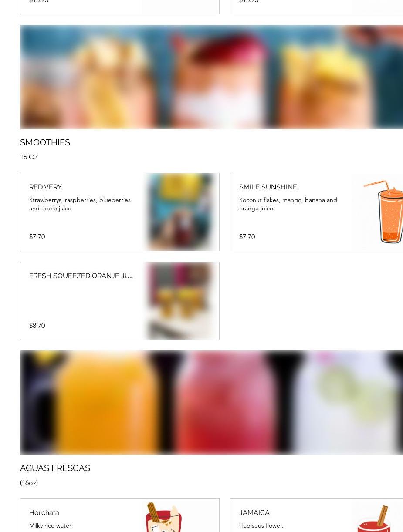Viewport: 403px width, 532px height.
Task: Click the Smoothies banner image
Action: point(211,77)
